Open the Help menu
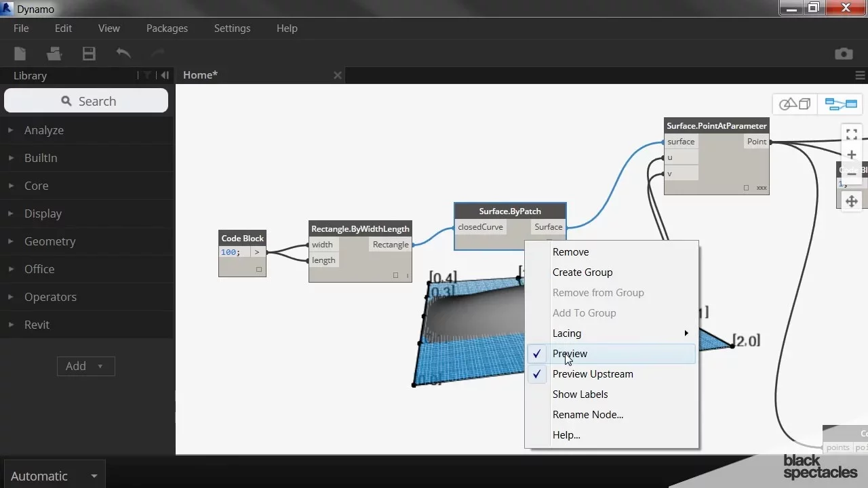Viewport: 868px width, 488px height. pos(287,28)
